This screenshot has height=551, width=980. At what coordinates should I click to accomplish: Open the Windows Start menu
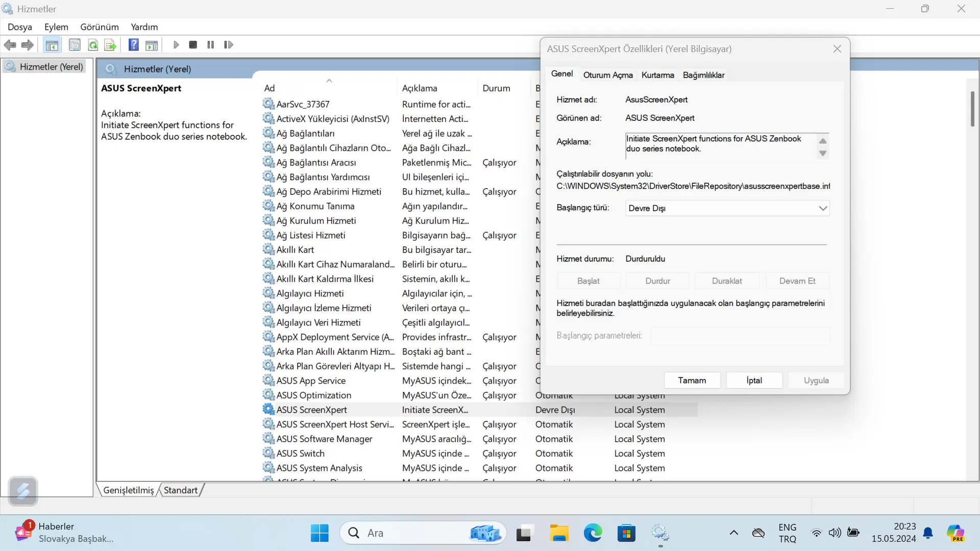(320, 533)
